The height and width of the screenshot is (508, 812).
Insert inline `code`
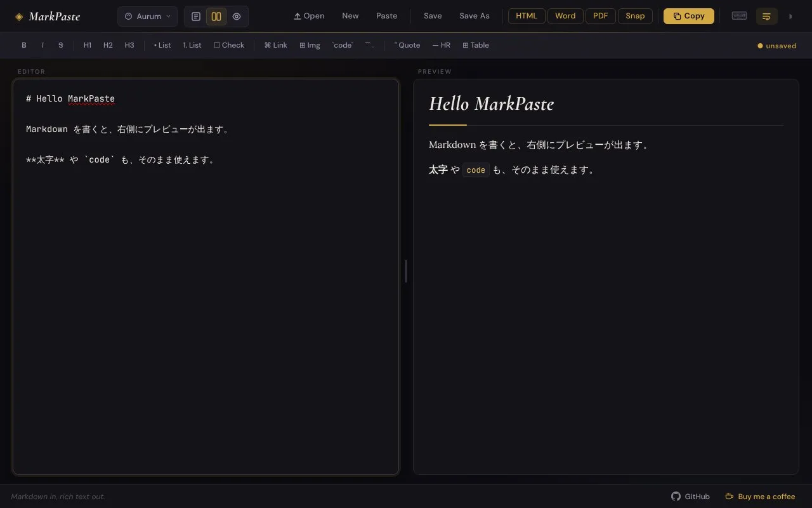343,45
